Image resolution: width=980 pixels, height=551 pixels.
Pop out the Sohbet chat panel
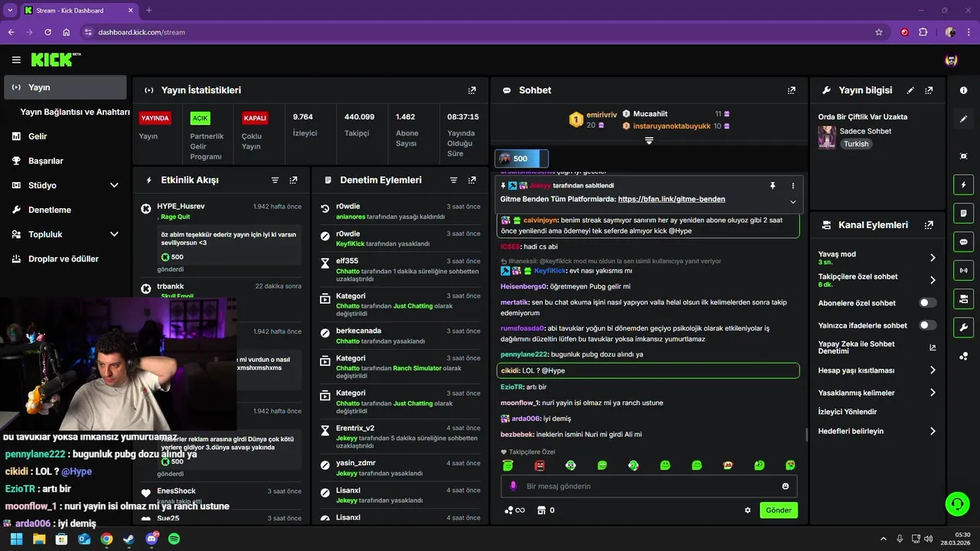click(791, 90)
